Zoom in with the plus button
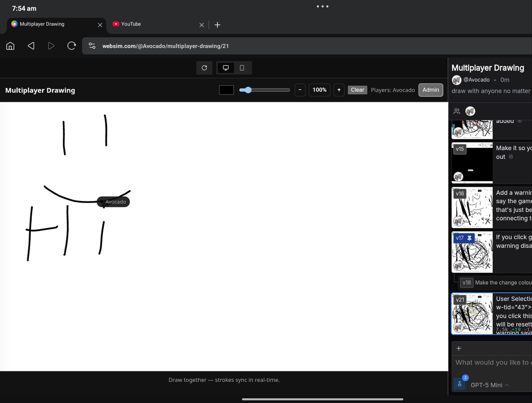532x403 pixels. click(339, 90)
